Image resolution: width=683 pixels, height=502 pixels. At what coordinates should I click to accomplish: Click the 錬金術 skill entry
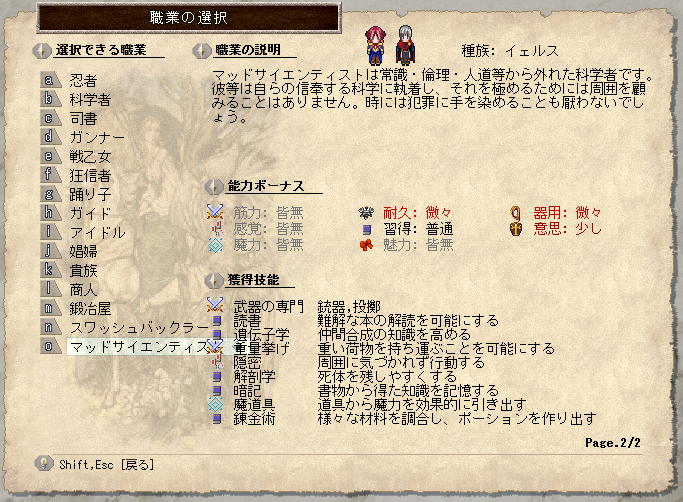tap(254, 419)
